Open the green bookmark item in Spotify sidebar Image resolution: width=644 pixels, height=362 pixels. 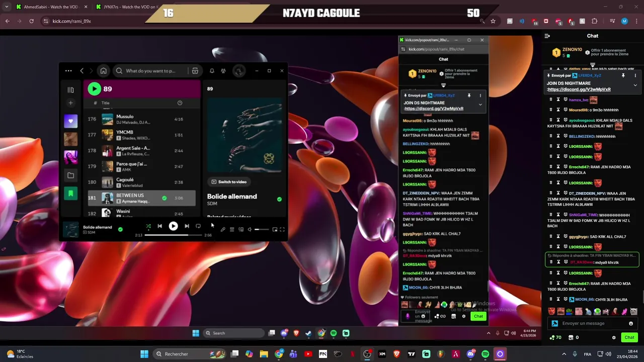point(70,194)
